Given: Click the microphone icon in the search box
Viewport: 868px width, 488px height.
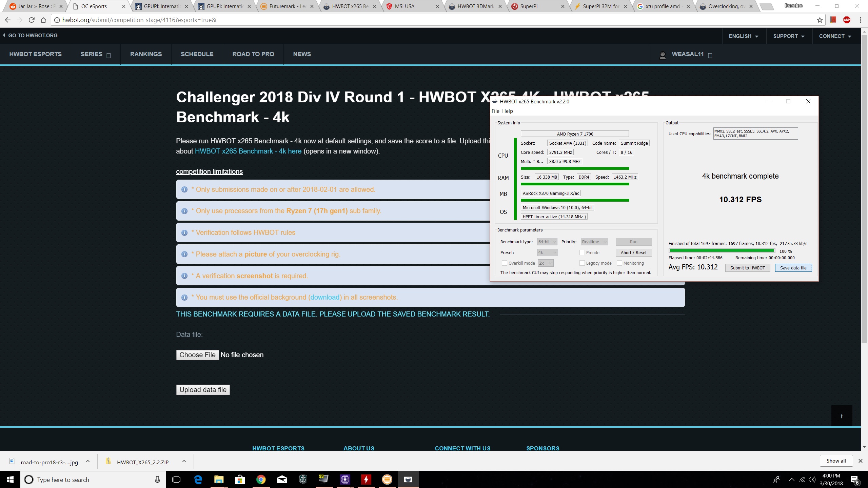Looking at the screenshot, I should point(157,480).
